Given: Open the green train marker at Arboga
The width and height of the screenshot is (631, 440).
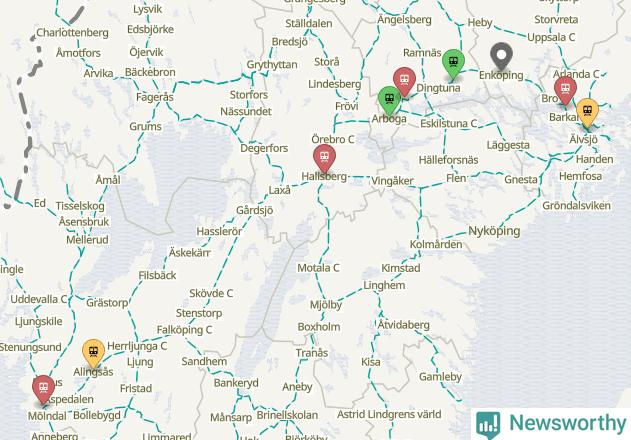Looking at the screenshot, I should (x=389, y=100).
